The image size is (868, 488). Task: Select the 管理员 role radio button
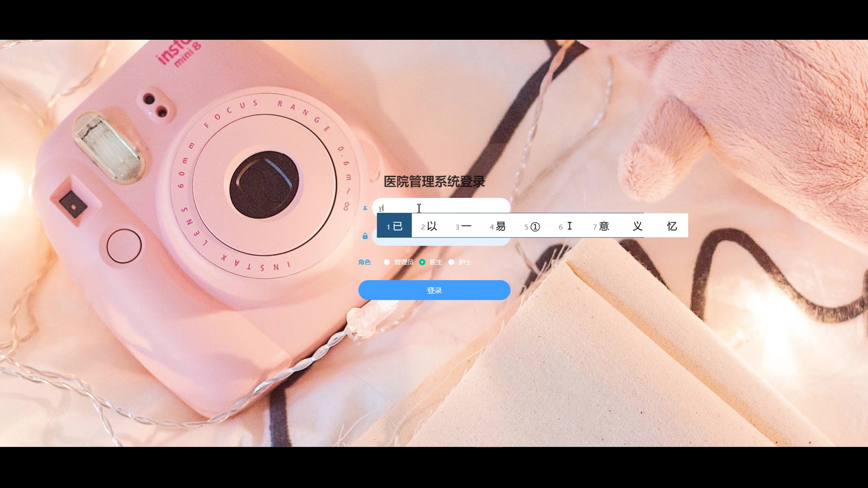click(x=387, y=262)
